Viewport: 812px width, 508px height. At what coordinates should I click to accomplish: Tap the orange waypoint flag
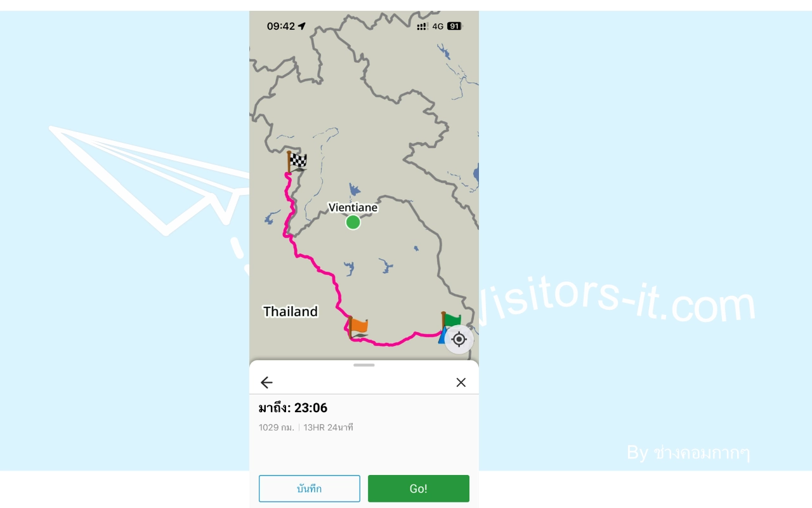tap(358, 326)
